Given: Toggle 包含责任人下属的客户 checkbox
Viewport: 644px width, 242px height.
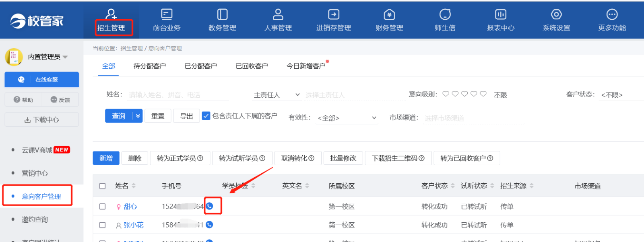Looking at the screenshot, I should pyautogui.click(x=206, y=116).
